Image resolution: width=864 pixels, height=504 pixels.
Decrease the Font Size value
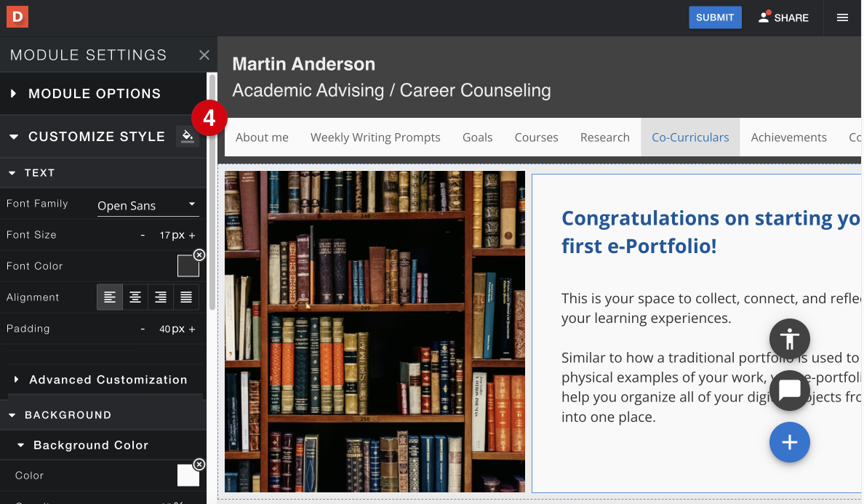143,235
